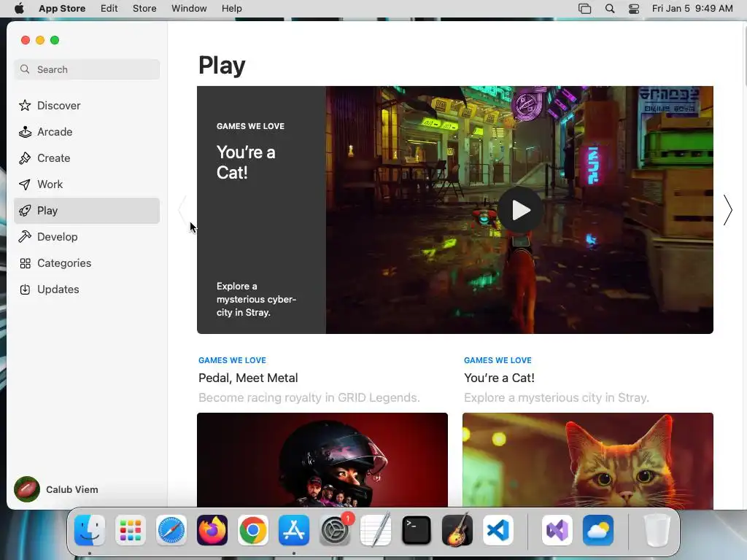Open Updates in the sidebar
Image resolution: width=747 pixels, height=560 pixels.
[x=87, y=289]
